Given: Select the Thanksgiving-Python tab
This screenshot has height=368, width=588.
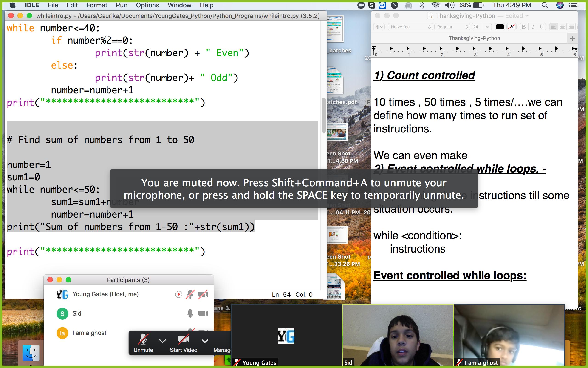Looking at the screenshot, I should tap(469, 38).
